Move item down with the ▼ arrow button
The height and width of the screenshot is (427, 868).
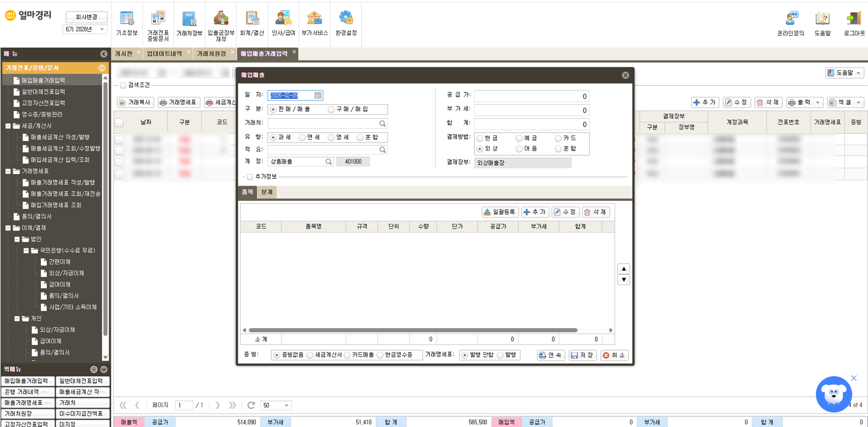click(624, 279)
